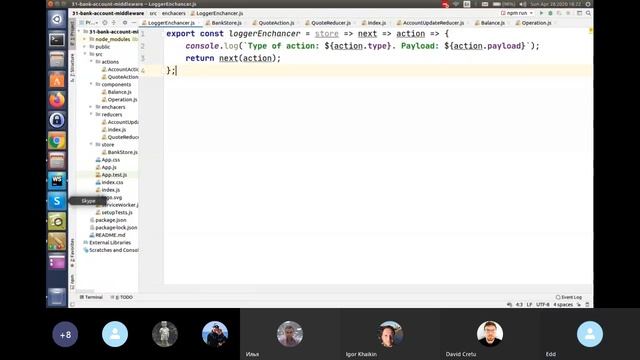This screenshot has height=360, width=640.
Task: Open Firefox from the dock
Action: pos(57,100)
